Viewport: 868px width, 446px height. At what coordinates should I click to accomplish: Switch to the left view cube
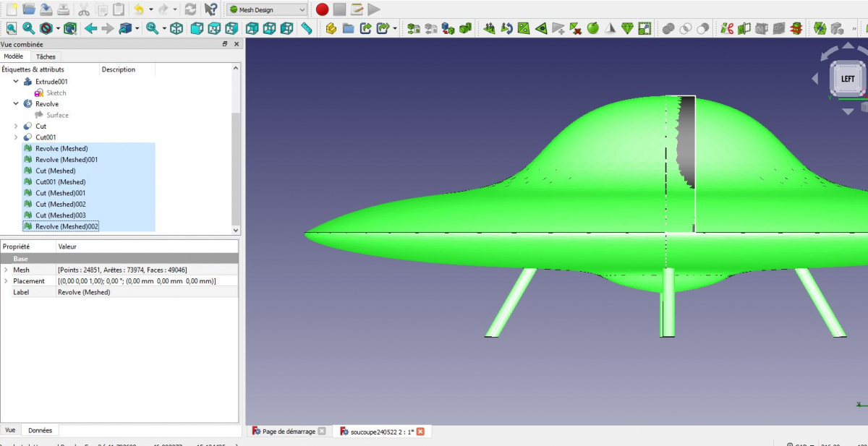pos(286,28)
